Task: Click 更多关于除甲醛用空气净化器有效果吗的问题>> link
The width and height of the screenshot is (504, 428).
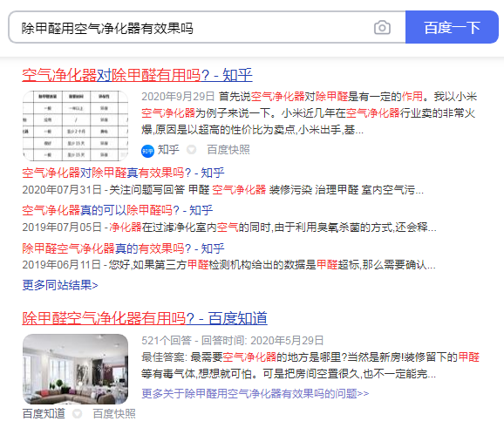Action: tap(255, 393)
